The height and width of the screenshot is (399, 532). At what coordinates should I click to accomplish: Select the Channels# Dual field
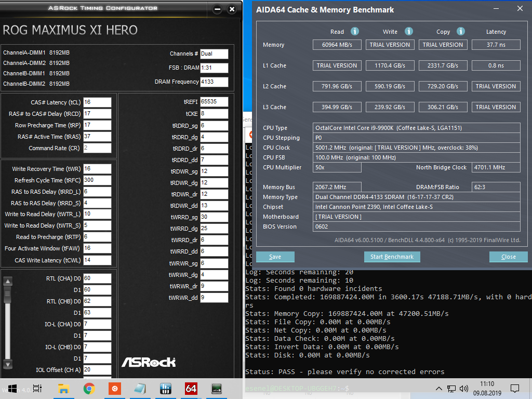click(x=214, y=54)
